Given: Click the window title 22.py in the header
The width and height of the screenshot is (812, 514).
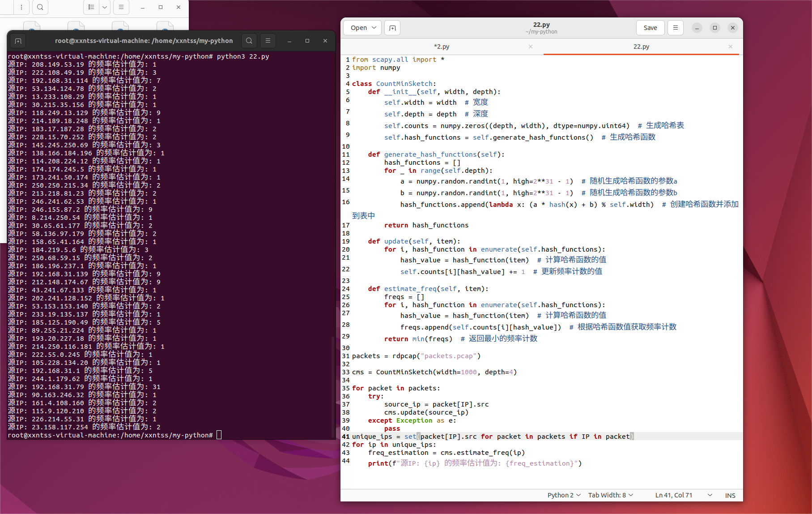Looking at the screenshot, I should coord(541,25).
